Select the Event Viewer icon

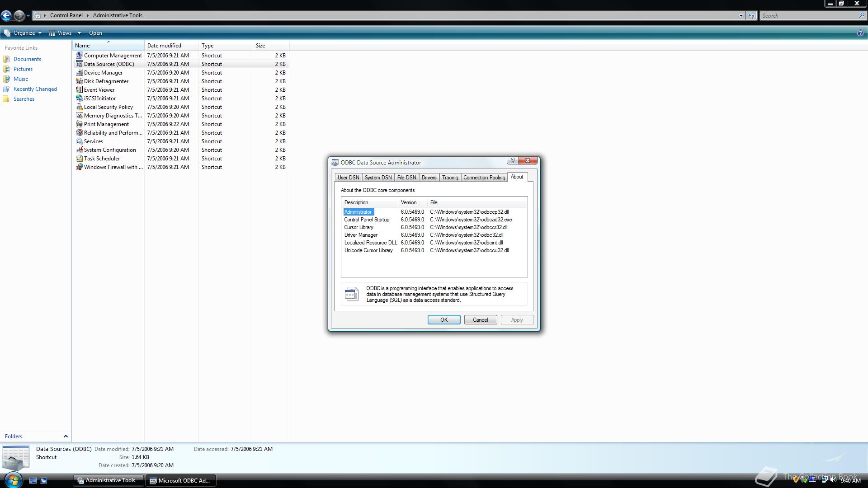(79, 90)
